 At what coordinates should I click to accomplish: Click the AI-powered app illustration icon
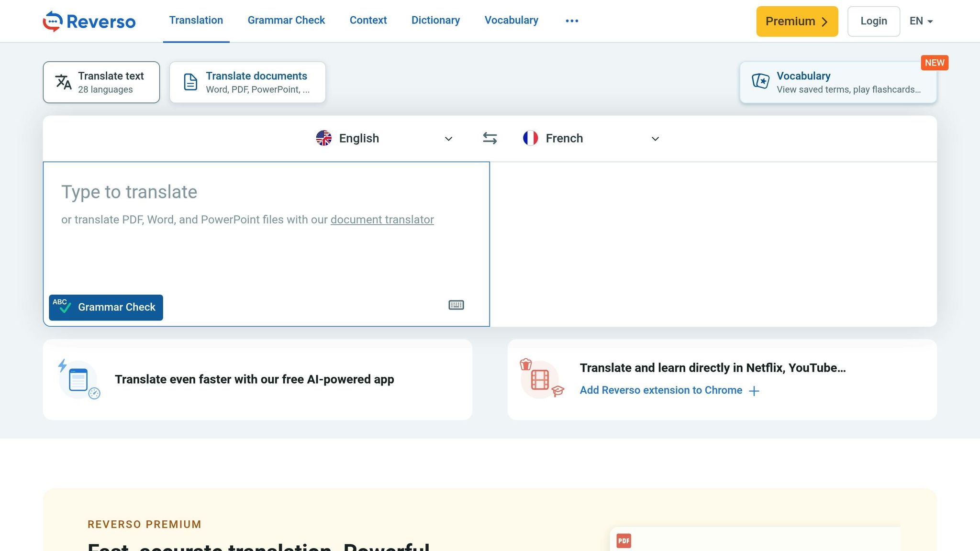click(x=79, y=380)
